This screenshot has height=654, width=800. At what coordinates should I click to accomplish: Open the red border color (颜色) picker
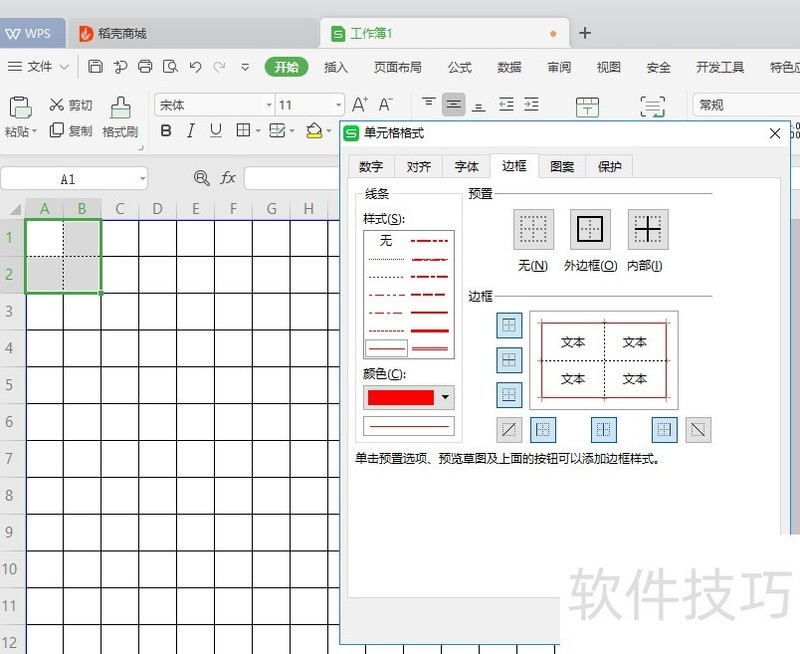(x=444, y=397)
